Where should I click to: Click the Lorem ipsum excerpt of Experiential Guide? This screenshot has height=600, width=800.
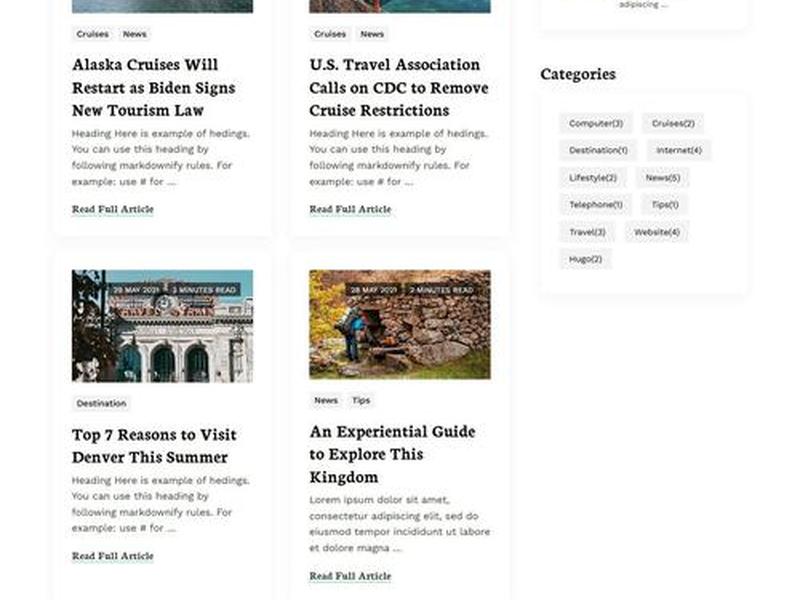click(x=399, y=524)
